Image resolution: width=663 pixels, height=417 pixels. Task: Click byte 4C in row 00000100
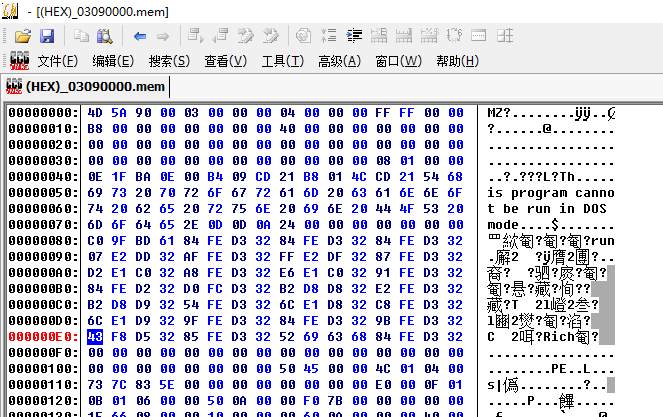(x=383, y=369)
